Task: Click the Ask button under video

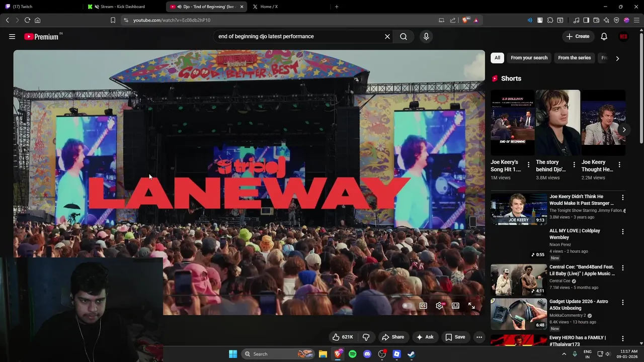Action: [x=425, y=337]
